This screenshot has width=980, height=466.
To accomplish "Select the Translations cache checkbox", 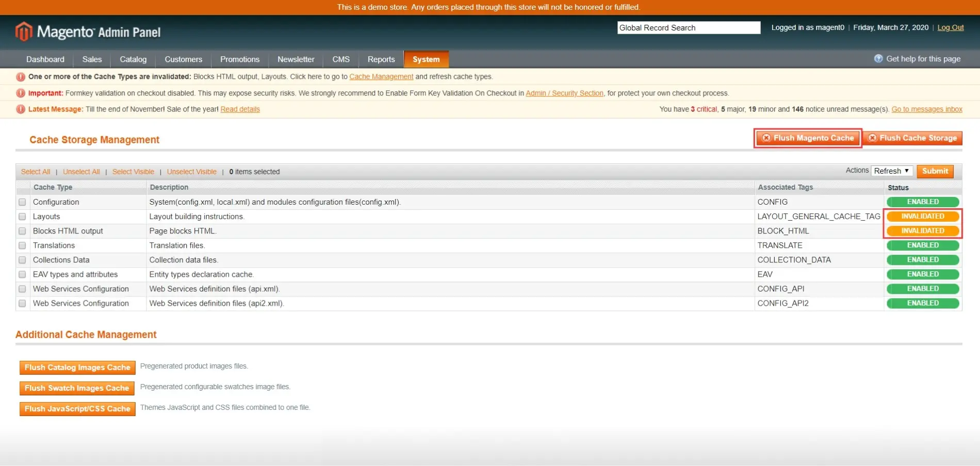I will [22, 245].
